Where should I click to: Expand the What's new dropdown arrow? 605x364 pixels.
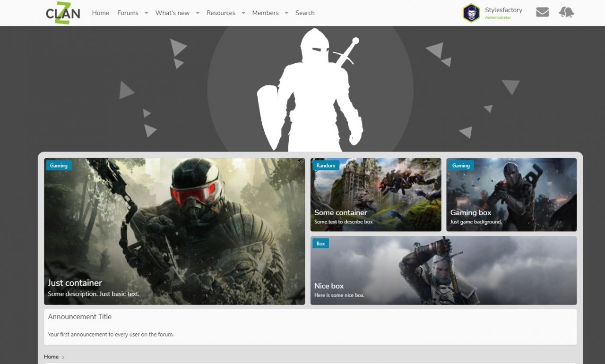(197, 13)
